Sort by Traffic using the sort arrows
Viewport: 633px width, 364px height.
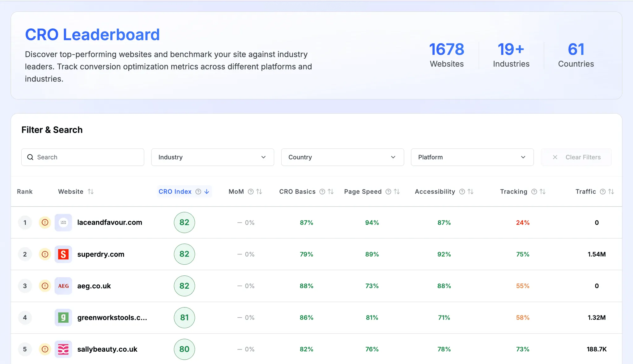611,192
